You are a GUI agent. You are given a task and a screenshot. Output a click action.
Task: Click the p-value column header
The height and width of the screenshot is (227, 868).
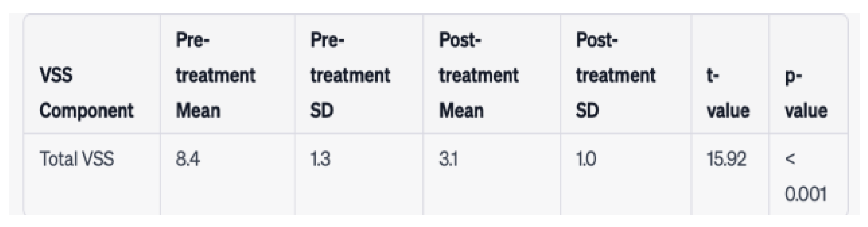point(806,93)
